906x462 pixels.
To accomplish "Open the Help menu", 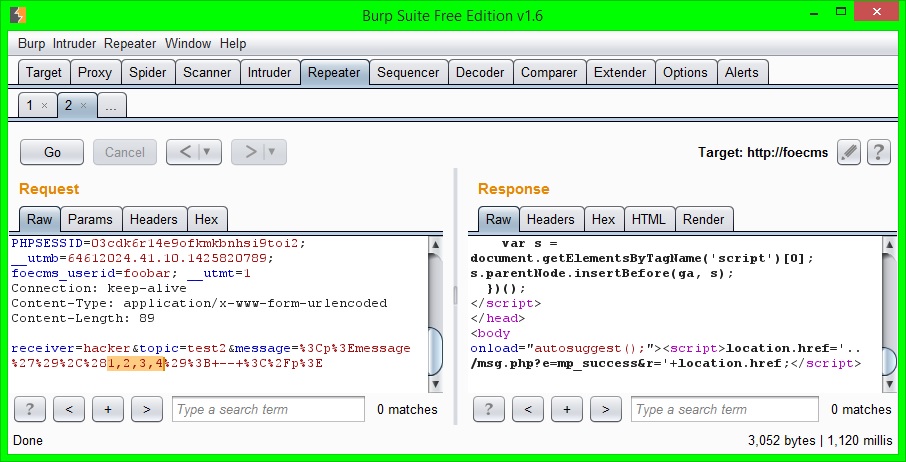I will pyautogui.click(x=233, y=44).
